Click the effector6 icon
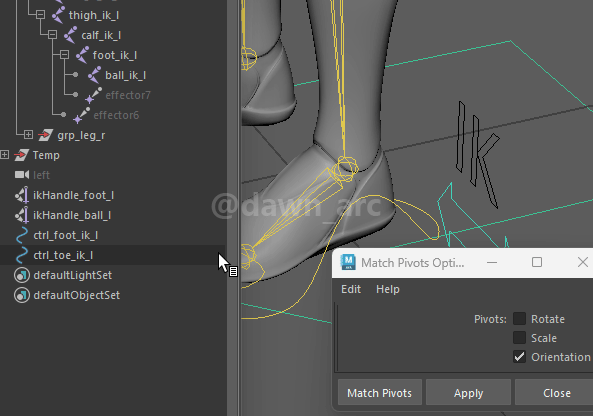This screenshot has width=593, height=416. click(81, 115)
